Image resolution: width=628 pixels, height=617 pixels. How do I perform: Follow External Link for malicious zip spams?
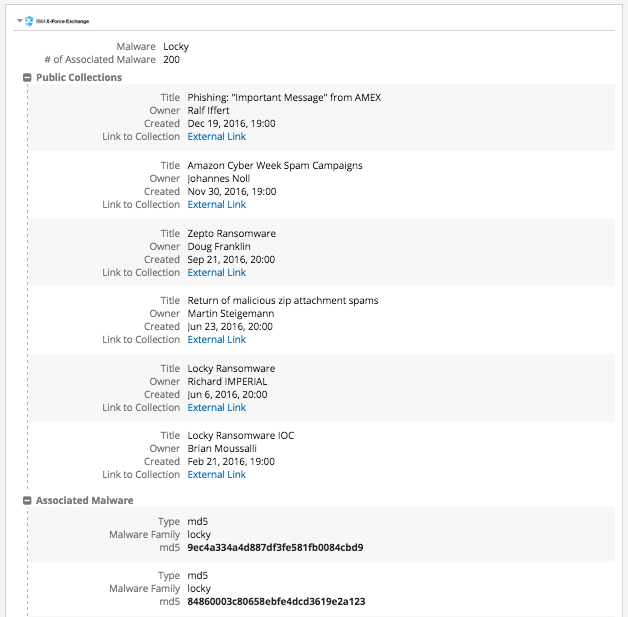pyautogui.click(x=217, y=339)
